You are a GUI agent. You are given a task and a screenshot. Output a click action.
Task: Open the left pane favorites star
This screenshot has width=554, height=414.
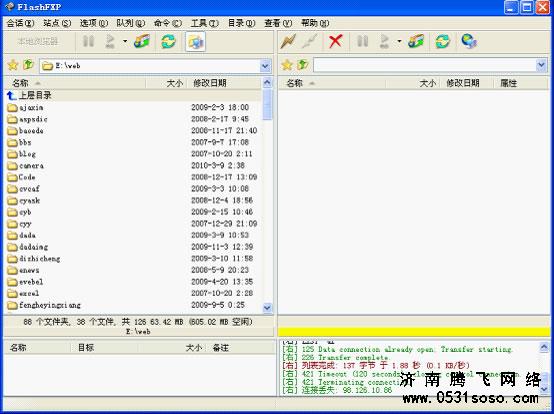click(x=13, y=65)
